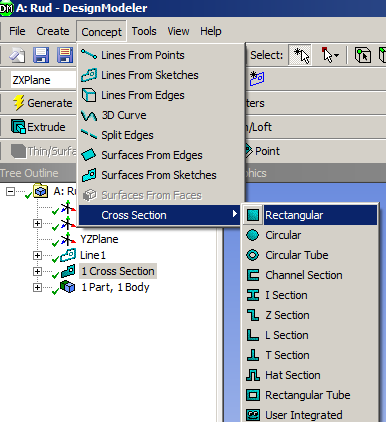386x422 pixels.
Task: Click the Surfaces From Edges icon
Action: coord(89,155)
